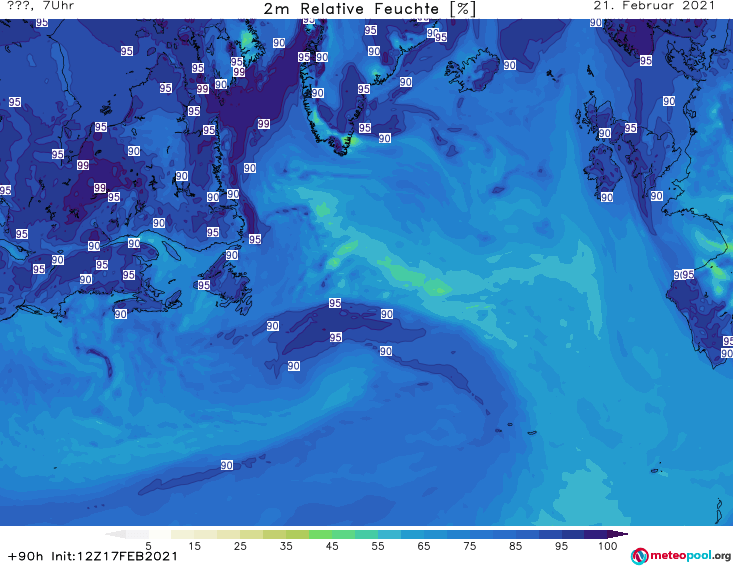This screenshot has width=733, height=566.
Task: Click the meteopool.org logo
Action: point(681,556)
